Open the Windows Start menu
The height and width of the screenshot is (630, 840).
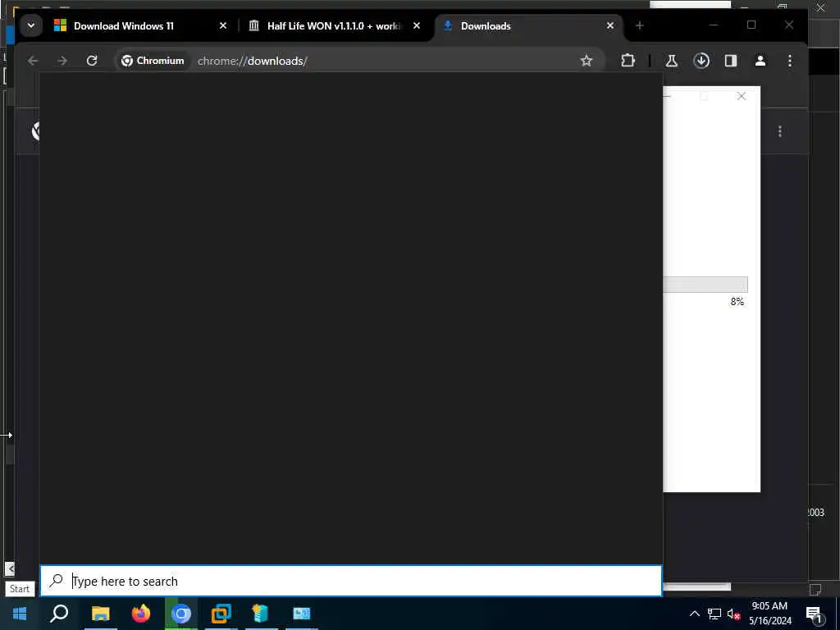tap(20, 614)
